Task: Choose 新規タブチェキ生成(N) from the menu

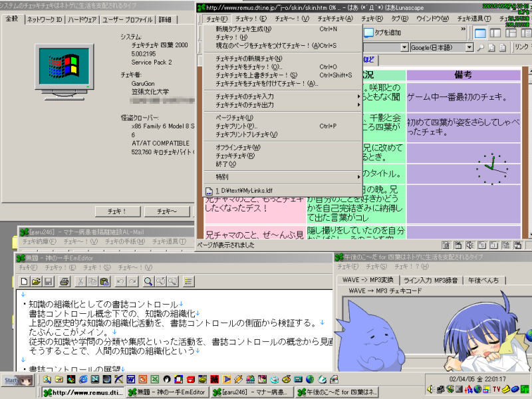Action: pos(282,29)
